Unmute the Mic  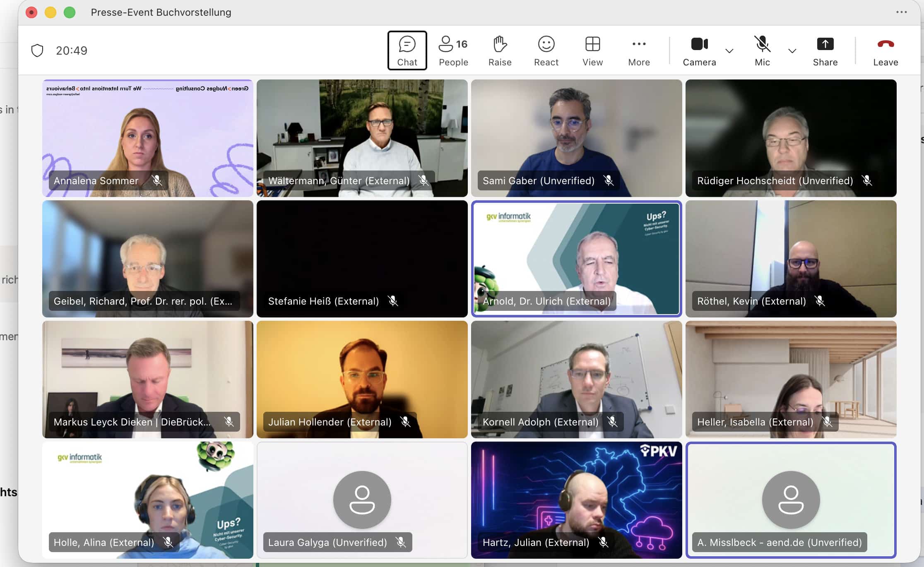762,50
